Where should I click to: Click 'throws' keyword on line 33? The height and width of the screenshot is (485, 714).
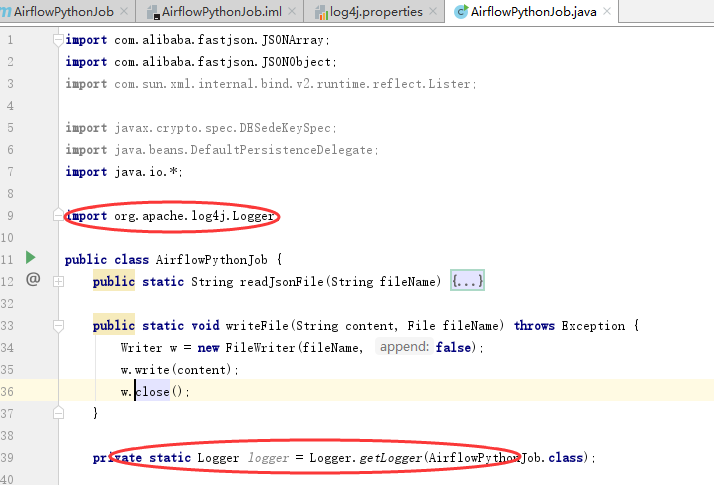click(x=534, y=326)
